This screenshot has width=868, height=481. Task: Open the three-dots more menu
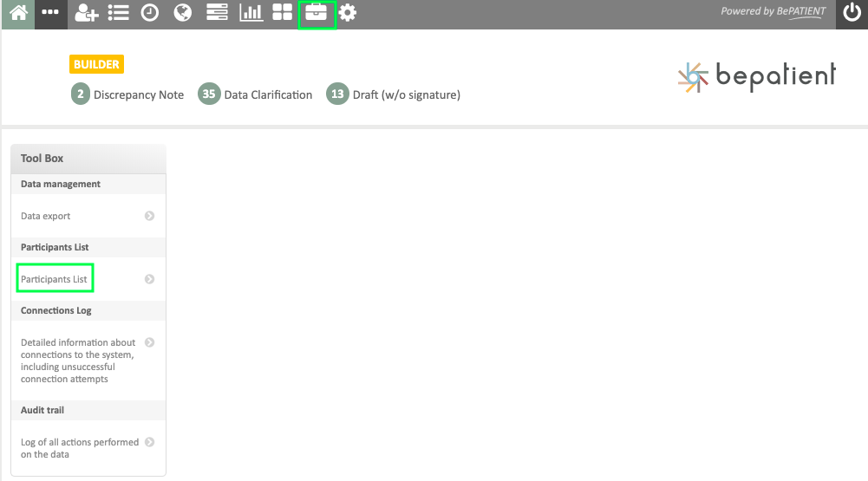51,14
